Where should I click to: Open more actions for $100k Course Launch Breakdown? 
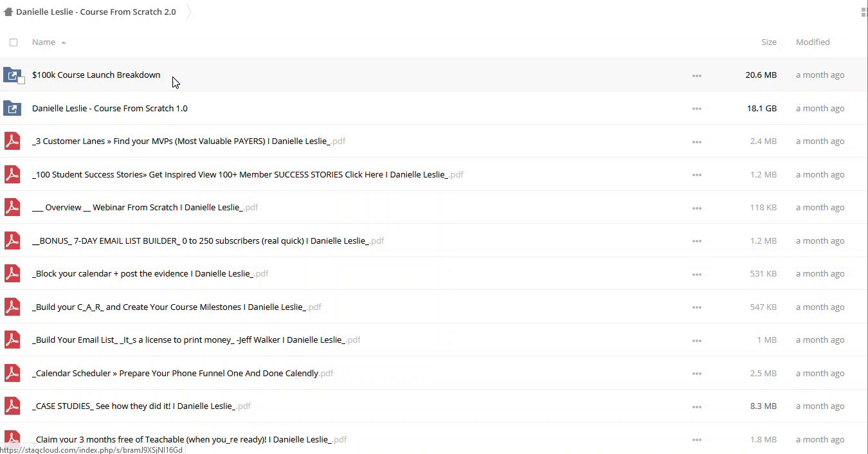[697, 76]
